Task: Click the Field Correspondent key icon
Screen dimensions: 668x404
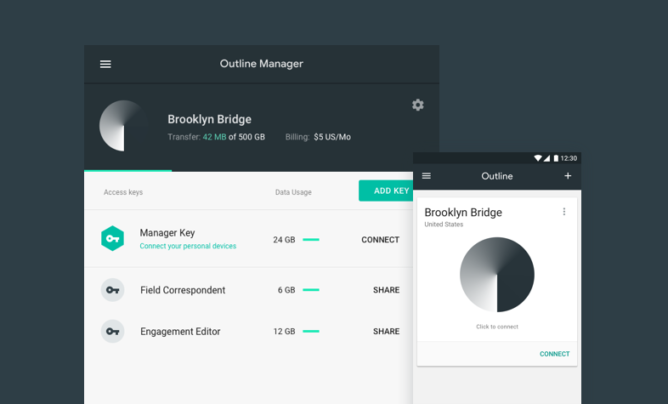Action: click(x=113, y=290)
